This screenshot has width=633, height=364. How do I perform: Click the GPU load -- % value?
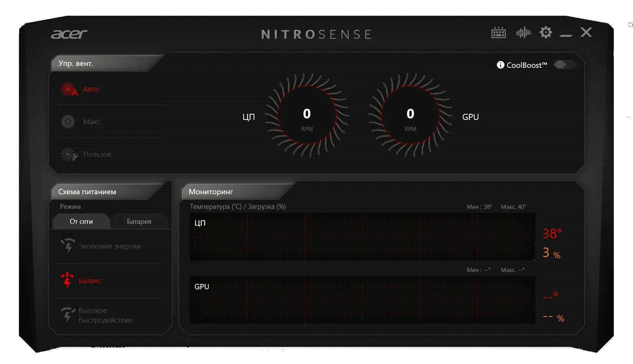(553, 318)
